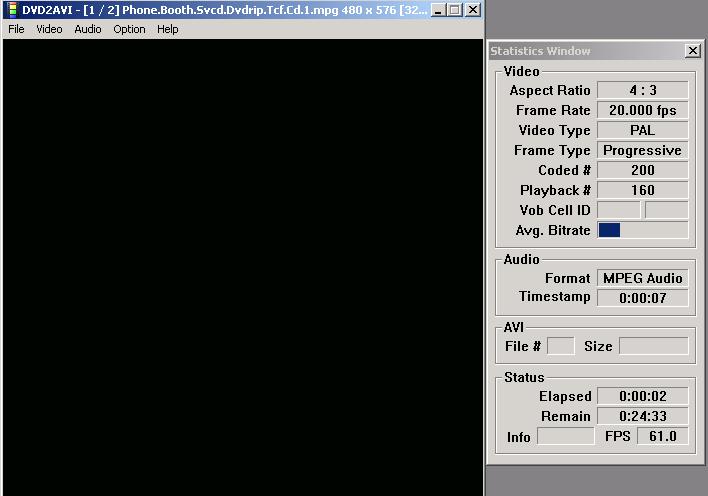Click the Video Type value PAL
The image size is (708, 496).
pos(643,130)
